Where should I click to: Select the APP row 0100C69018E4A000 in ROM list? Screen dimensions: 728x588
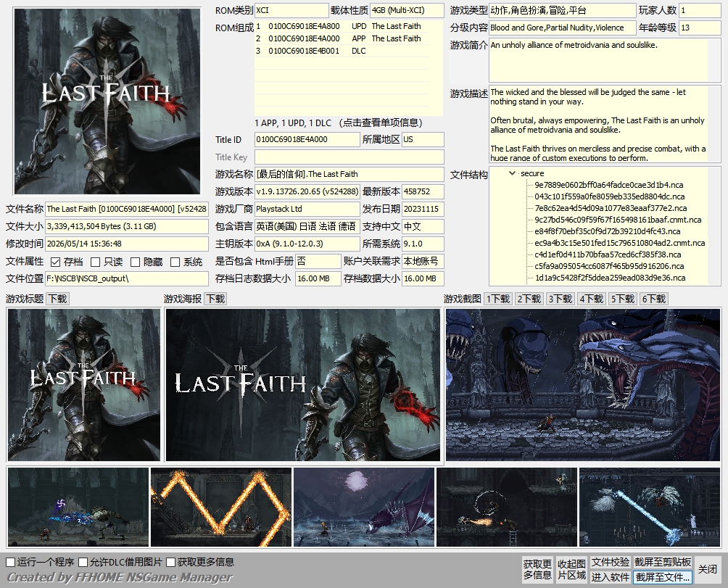pos(342,38)
